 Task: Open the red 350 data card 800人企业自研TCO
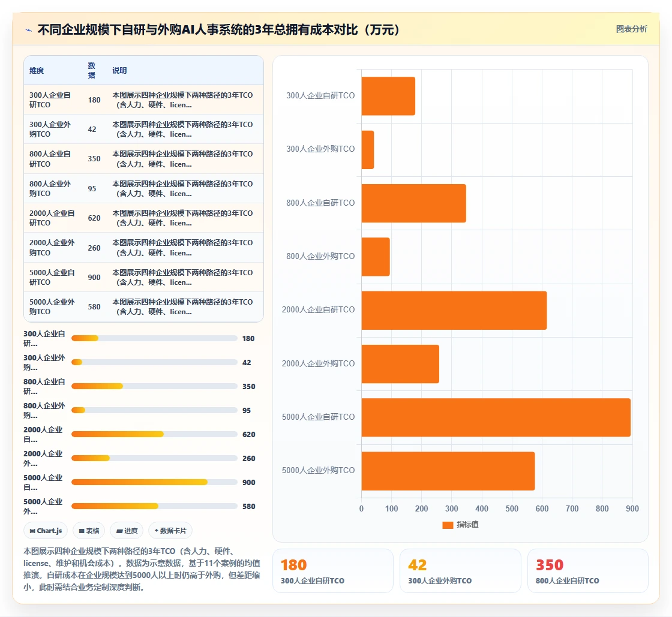click(587, 571)
